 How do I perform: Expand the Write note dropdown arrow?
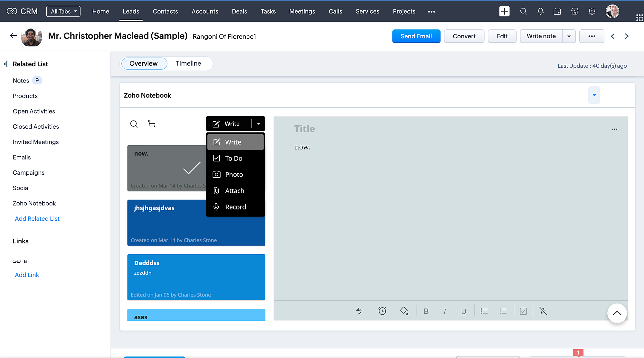point(569,36)
